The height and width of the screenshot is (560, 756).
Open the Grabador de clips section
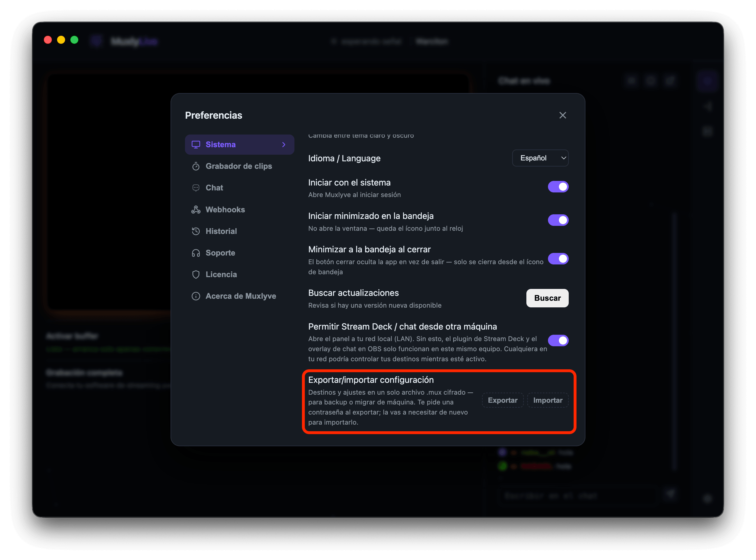click(239, 166)
